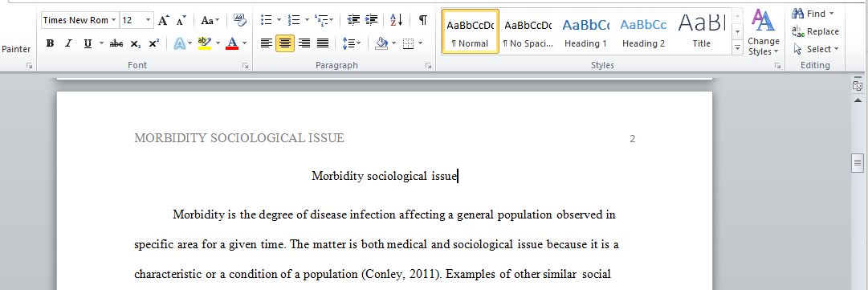Toggle Subscript formatting

135,43
